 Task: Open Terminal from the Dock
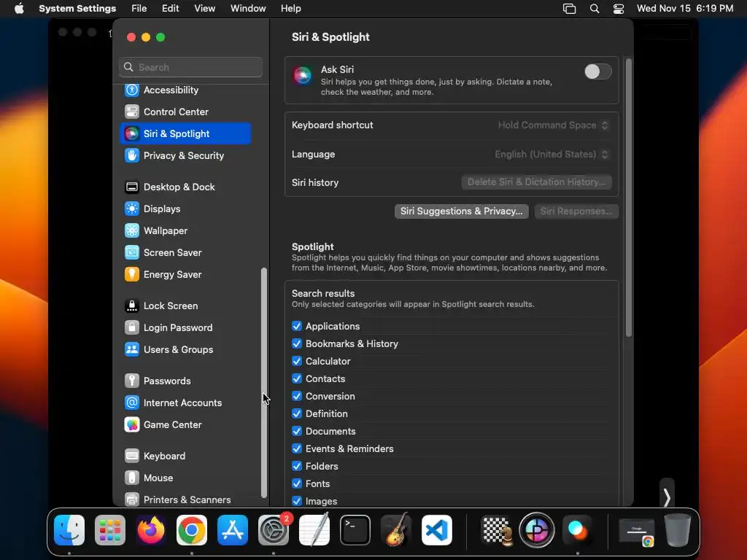(x=355, y=530)
